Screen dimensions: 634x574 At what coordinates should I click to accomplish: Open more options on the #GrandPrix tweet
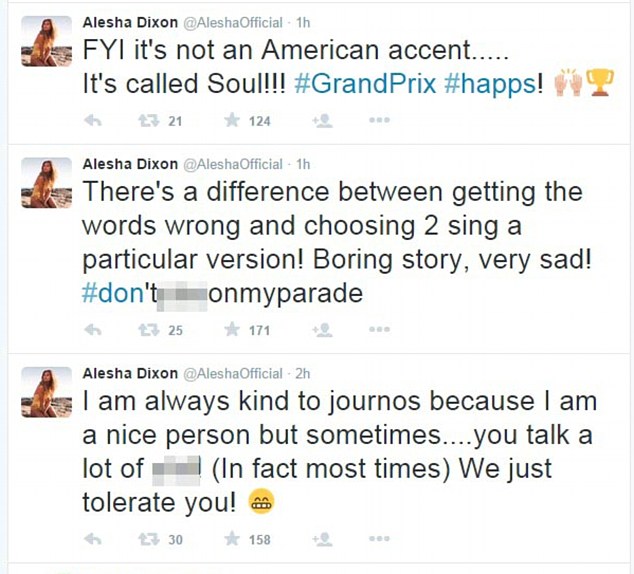pyautogui.click(x=378, y=121)
